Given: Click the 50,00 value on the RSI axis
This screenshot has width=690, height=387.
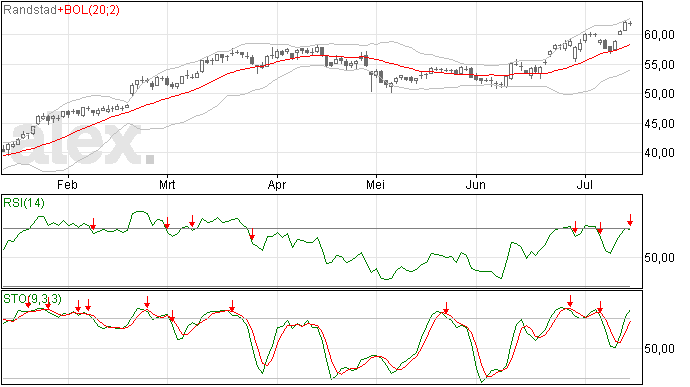Looking at the screenshot, I should click(x=659, y=258).
